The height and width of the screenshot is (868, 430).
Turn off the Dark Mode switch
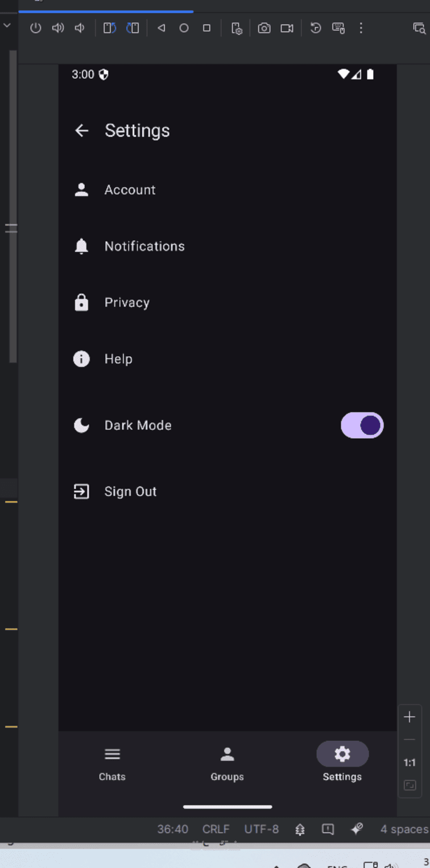coord(362,425)
